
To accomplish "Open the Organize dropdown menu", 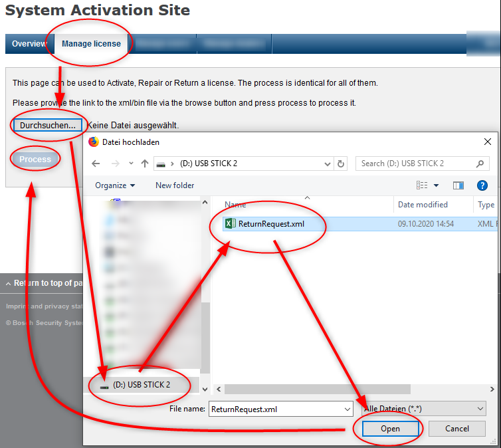I will coord(114,185).
